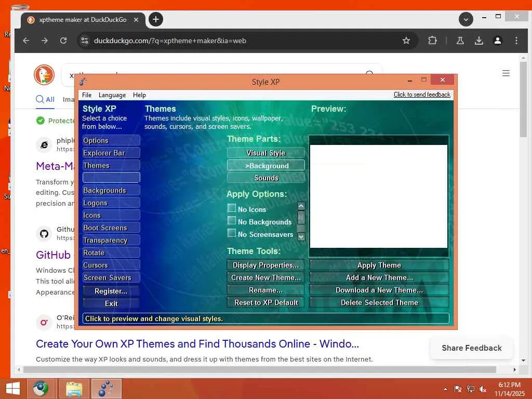Click the Rename... button

[265, 290]
